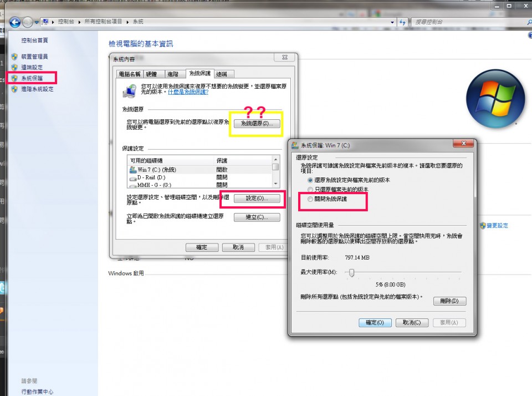Screen dimensions: 532x396
Task: Select 還原系統設定與檔案先前的版本 radio option
Action: point(310,180)
